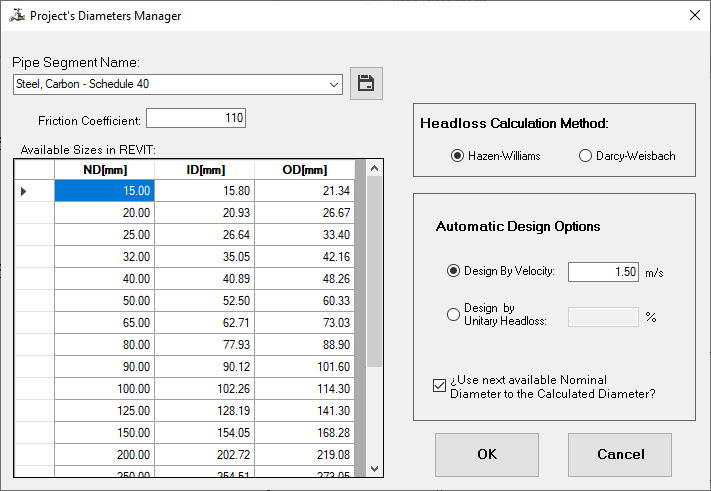Select the ND cell 25.00
The image size is (711, 491).
[105, 235]
